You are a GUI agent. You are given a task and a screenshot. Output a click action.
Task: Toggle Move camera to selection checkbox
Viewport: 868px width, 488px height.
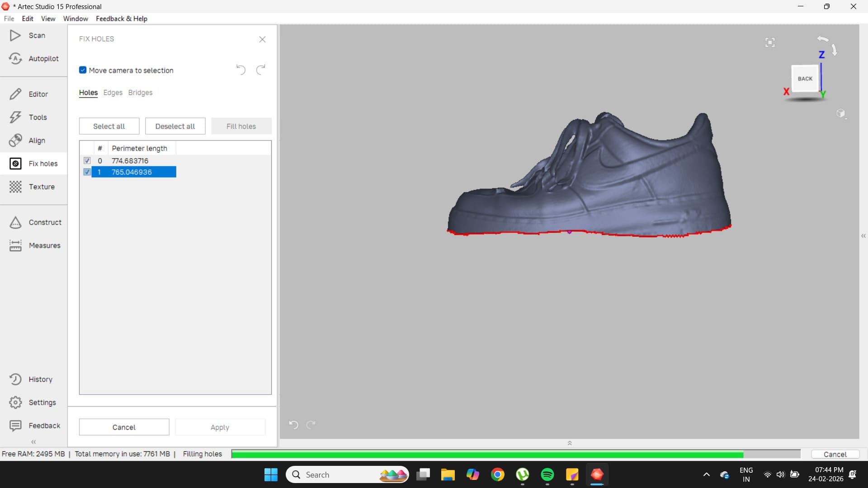click(83, 70)
